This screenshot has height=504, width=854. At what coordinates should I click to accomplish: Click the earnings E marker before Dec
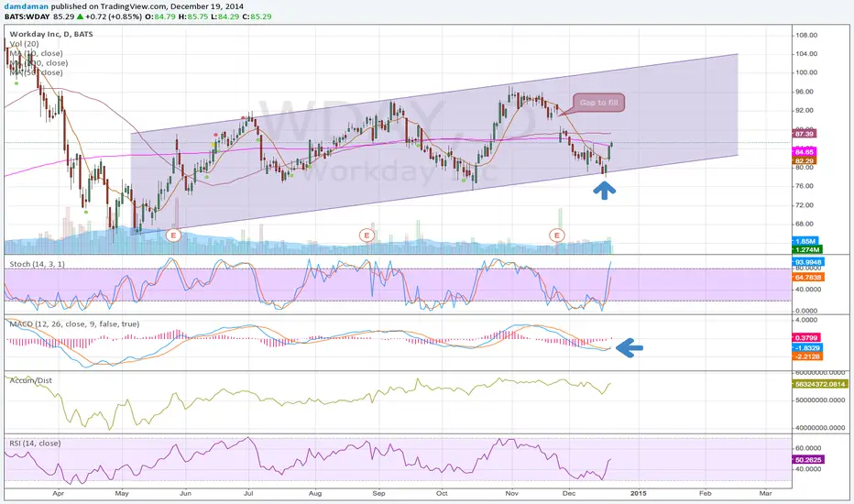(x=556, y=236)
